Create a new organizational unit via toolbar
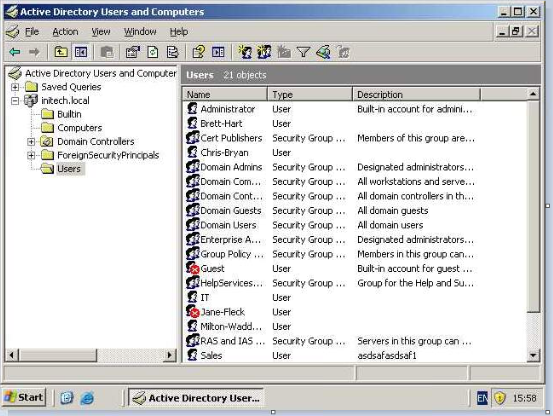Viewport: 553px width, 416px height. tap(284, 52)
